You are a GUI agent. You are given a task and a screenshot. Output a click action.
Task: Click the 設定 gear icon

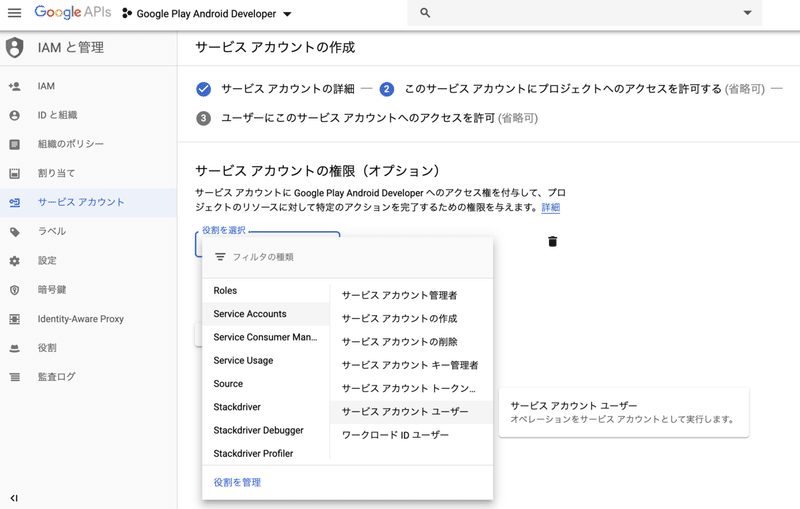(15, 261)
